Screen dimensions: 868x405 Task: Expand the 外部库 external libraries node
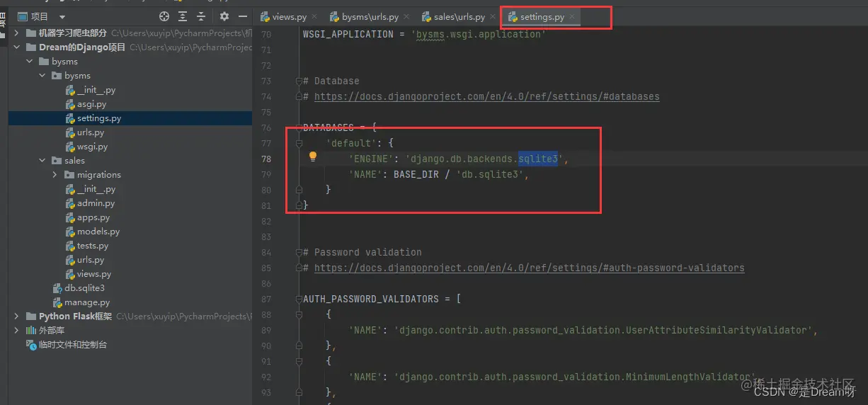click(17, 331)
